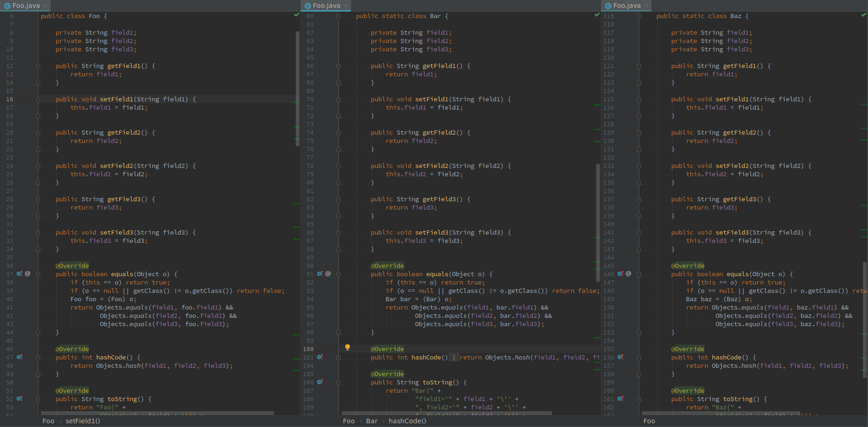Click the override arrow icon beside hashCode() on line 47

point(19,357)
